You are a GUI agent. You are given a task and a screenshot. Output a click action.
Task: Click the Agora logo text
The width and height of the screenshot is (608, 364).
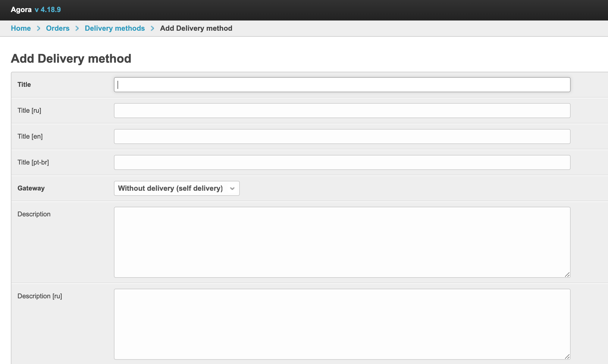point(21,10)
